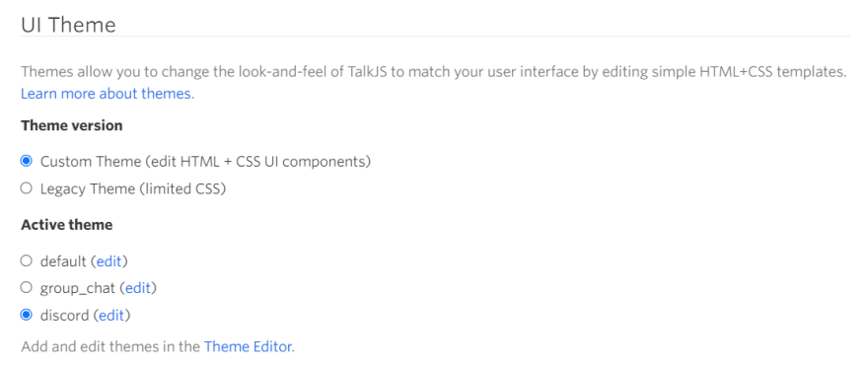Screen dimensions: 868x368
Task: Click the group_chat theme name text
Action: [78, 288]
